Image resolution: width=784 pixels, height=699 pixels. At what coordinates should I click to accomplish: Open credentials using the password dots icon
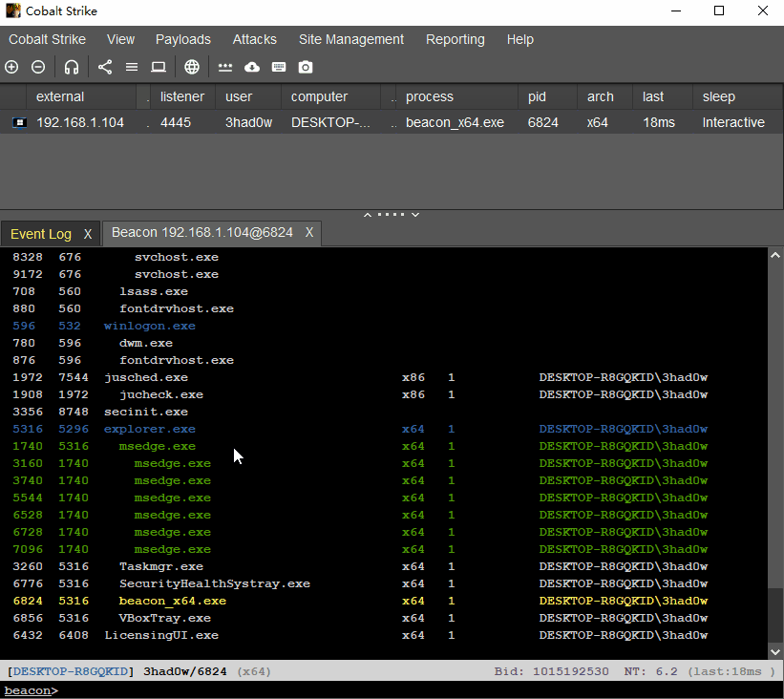[x=225, y=67]
